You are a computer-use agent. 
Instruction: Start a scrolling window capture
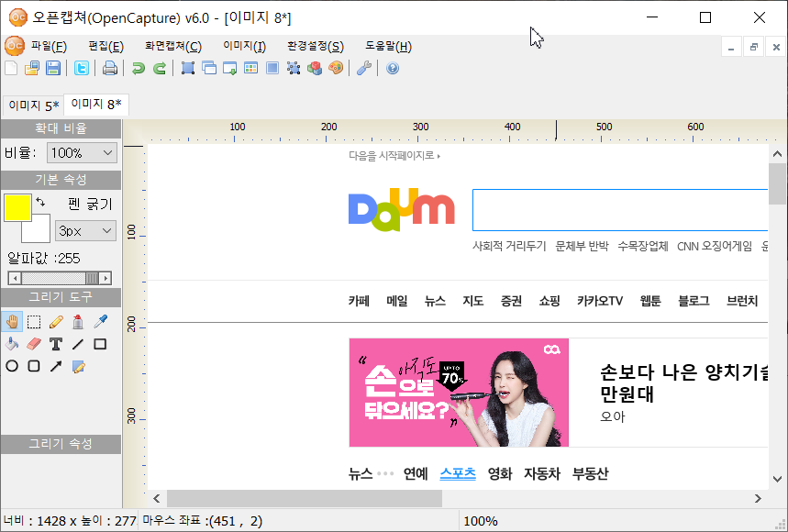[x=230, y=68]
